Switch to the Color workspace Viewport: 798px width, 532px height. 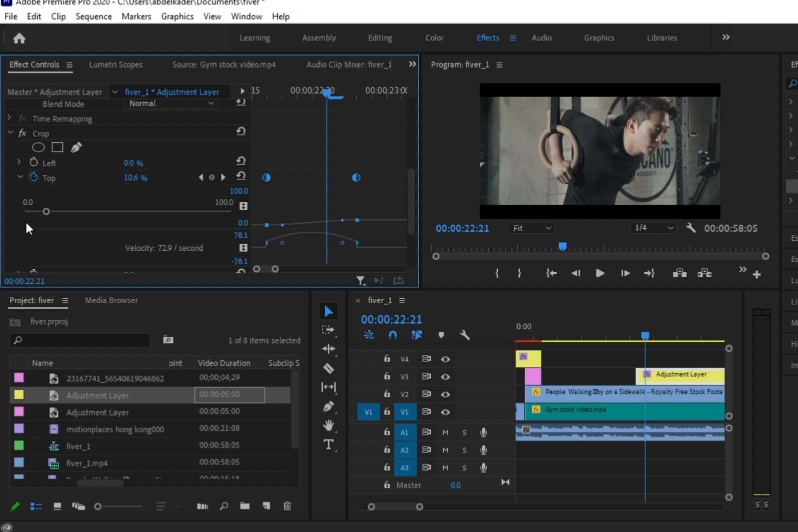pyautogui.click(x=434, y=38)
